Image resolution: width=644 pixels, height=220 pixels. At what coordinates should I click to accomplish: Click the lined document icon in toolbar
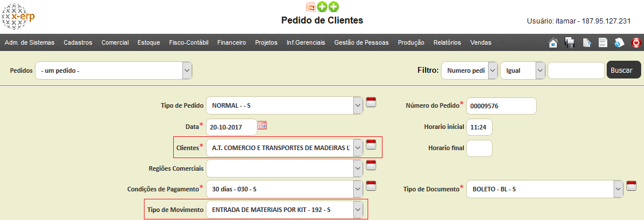click(603, 43)
